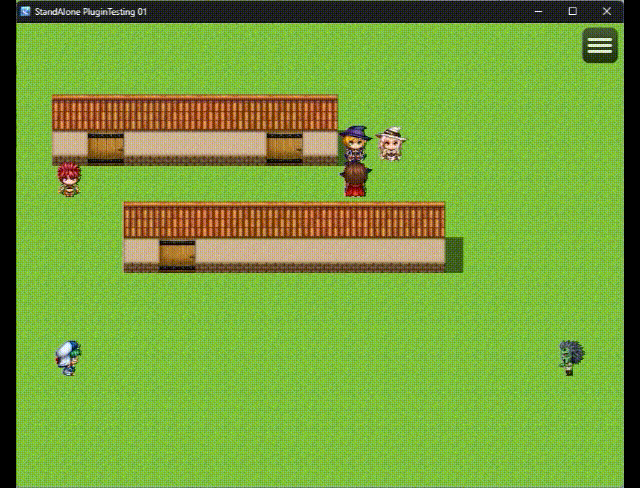The image size is (640, 488).
Task: Click the red-haired character sprite
Action: (69, 180)
